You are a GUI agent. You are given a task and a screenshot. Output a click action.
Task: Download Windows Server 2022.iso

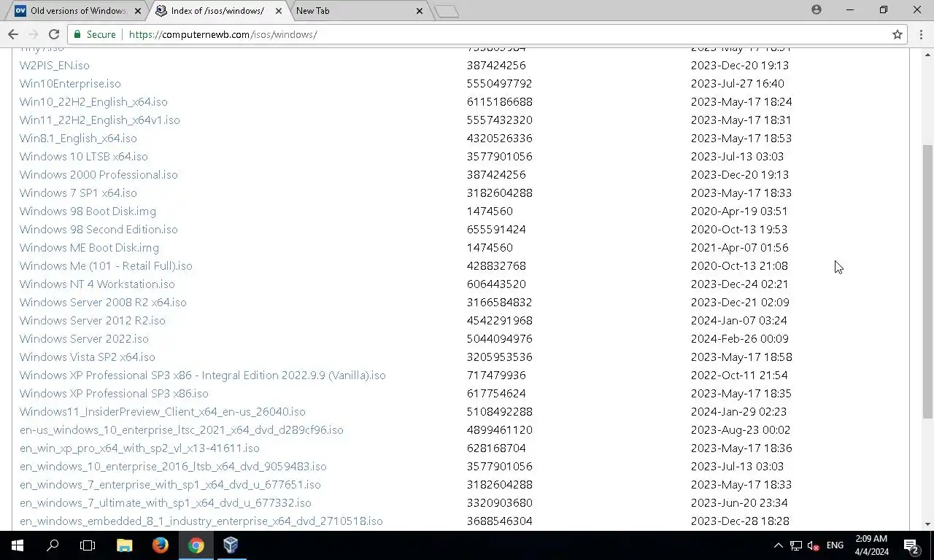click(84, 338)
